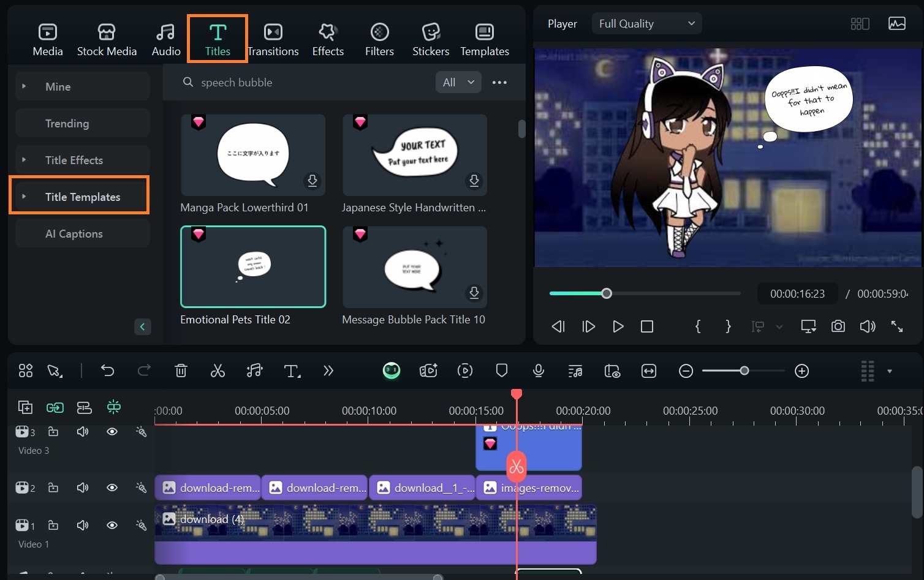Screen dimensions: 924x580
Task: Lock the Video 3 track
Action: pos(53,432)
